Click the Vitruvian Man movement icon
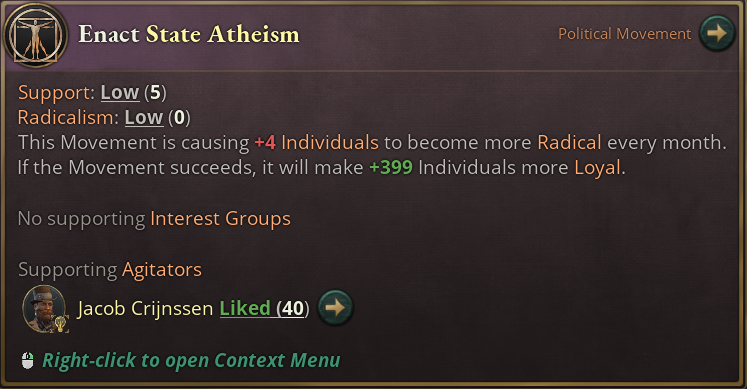Viewport: 747px width, 389px height. tap(36, 36)
